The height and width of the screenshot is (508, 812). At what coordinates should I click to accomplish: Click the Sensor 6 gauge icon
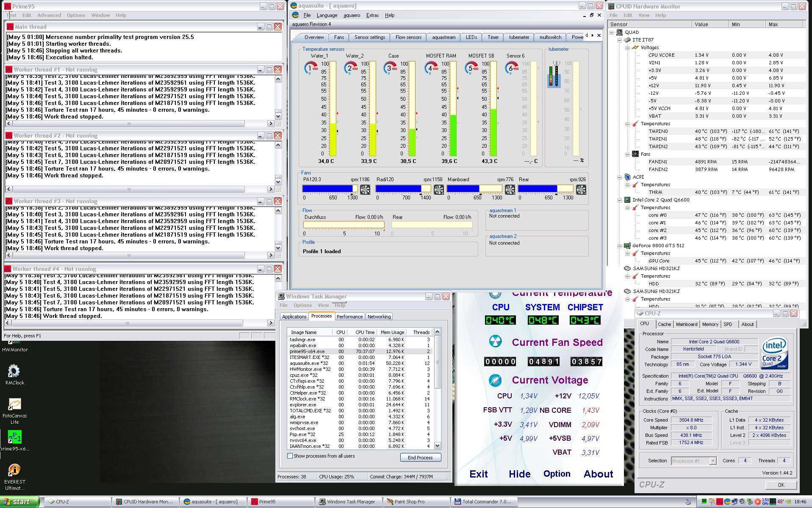pyautogui.click(x=512, y=68)
